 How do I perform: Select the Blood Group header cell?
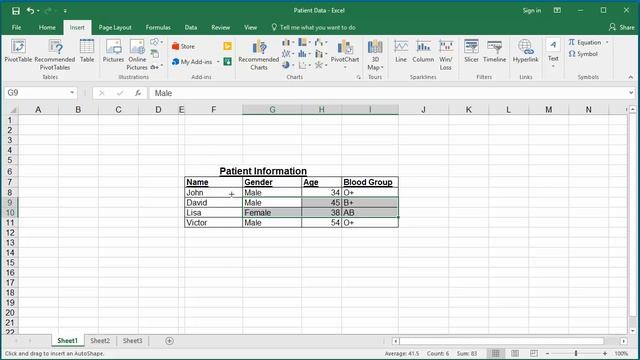click(370, 182)
